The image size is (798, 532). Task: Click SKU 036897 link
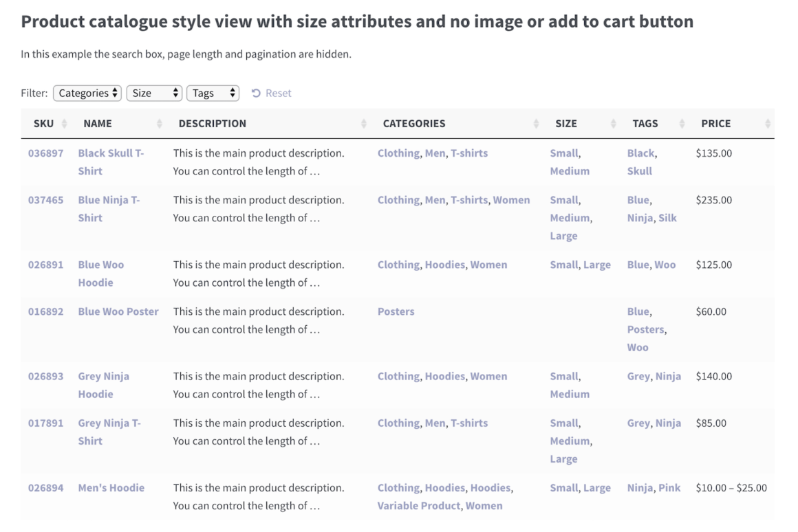pyautogui.click(x=47, y=153)
